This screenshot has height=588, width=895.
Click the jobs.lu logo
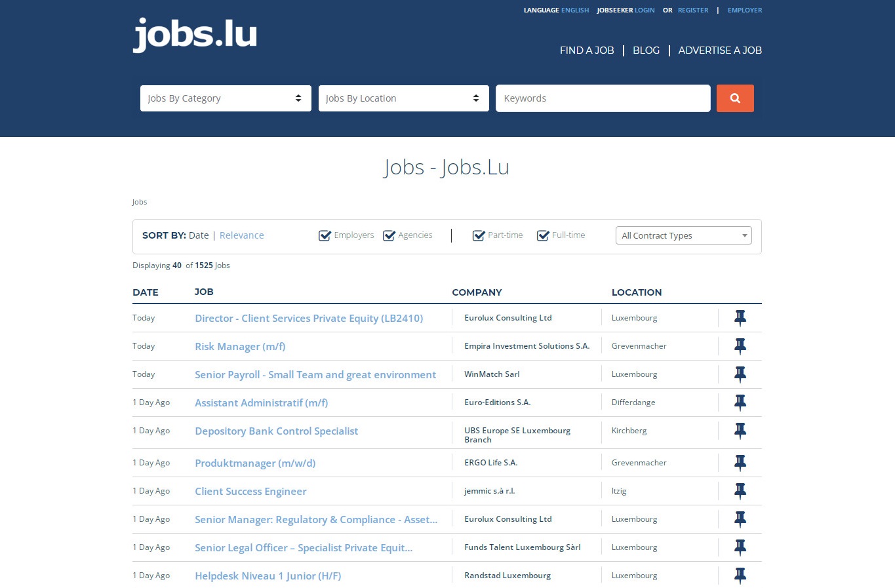[195, 35]
